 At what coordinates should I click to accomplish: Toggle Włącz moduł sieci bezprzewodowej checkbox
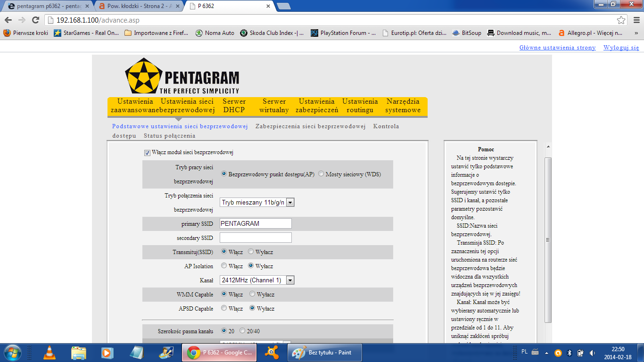coord(147,153)
